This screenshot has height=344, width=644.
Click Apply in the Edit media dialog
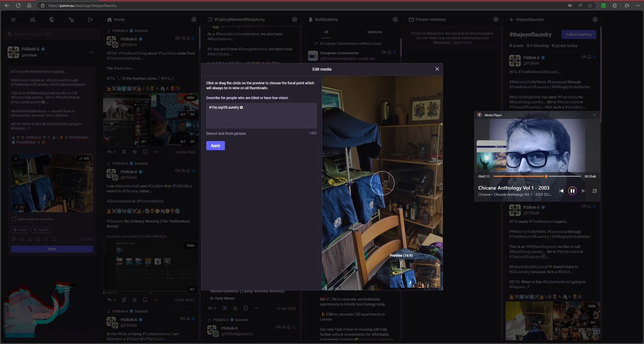[215, 146]
